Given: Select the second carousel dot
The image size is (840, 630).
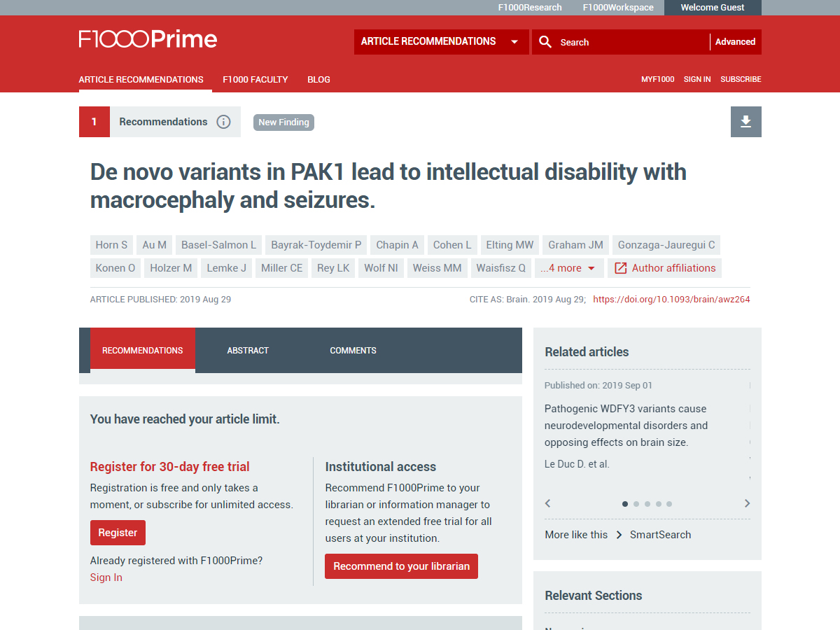Looking at the screenshot, I should 636,504.
